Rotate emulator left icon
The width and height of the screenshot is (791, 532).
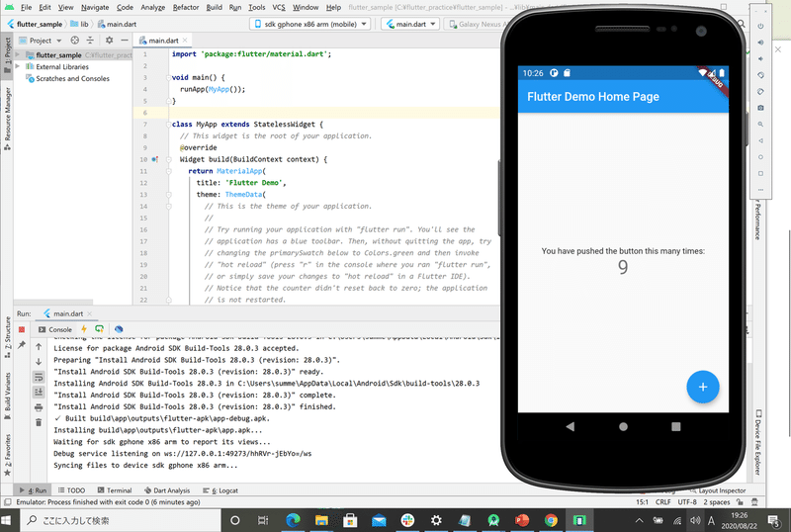coord(760,75)
